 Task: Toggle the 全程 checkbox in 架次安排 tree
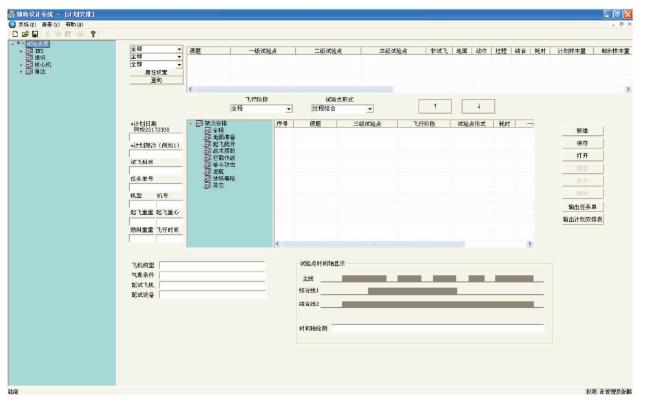[x=208, y=130]
